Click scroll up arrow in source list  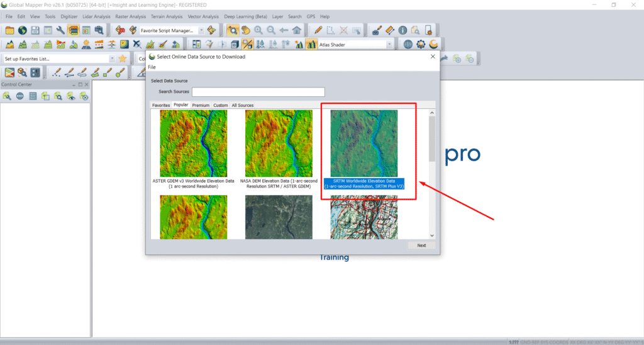[432, 113]
